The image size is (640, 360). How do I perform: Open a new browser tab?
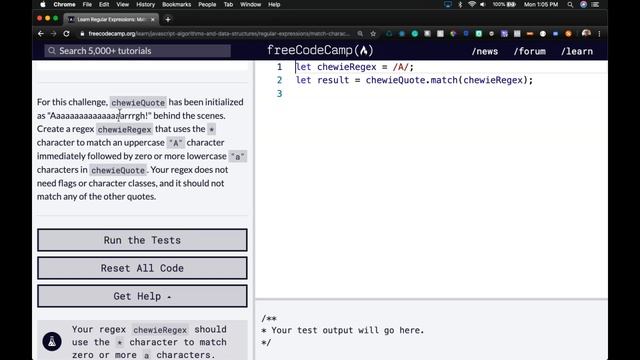click(x=168, y=19)
